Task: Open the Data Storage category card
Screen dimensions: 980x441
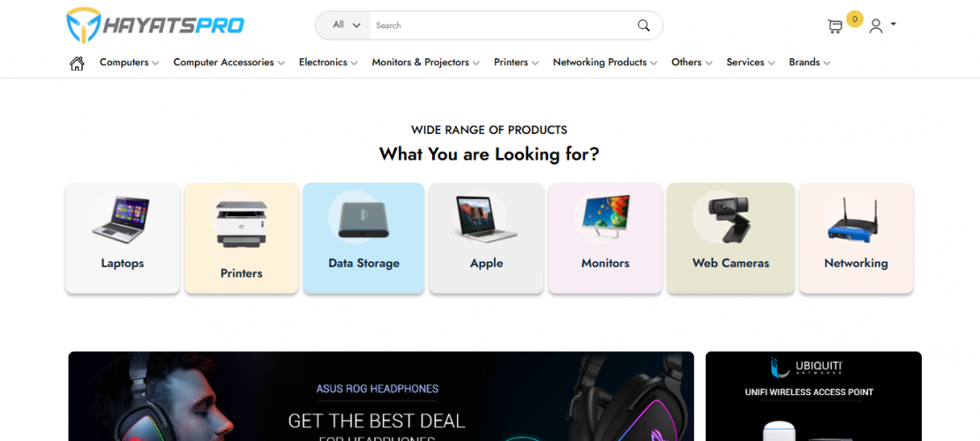Action: [363, 238]
